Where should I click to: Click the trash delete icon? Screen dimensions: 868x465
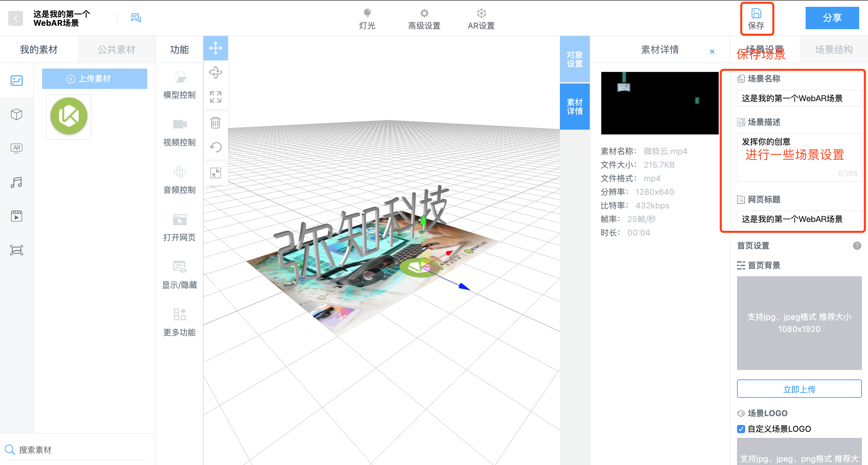215,123
